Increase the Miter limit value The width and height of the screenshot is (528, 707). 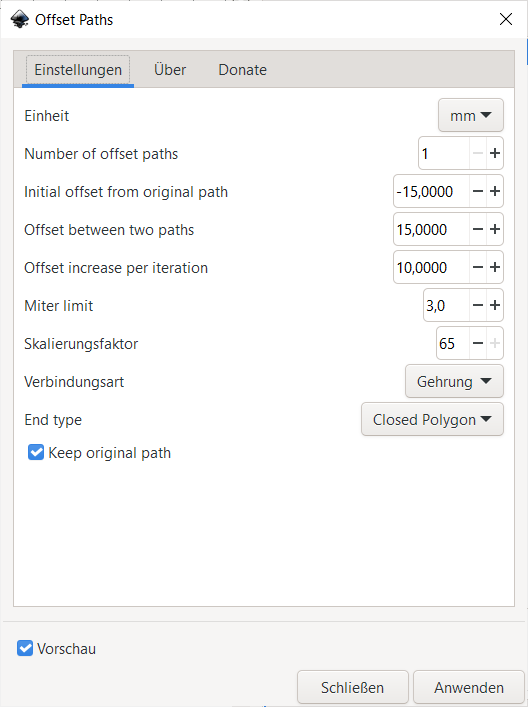click(495, 305)
